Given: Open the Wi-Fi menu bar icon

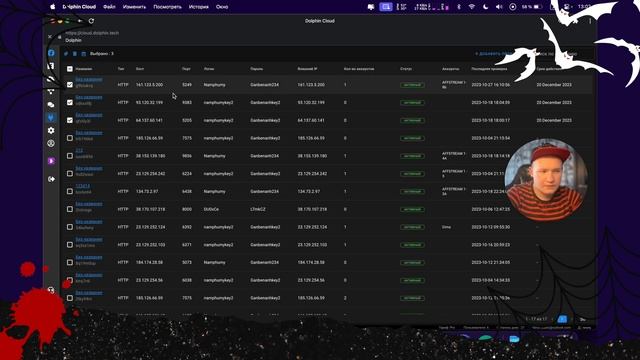Looking at the screenshot, I should click(472, 7).
